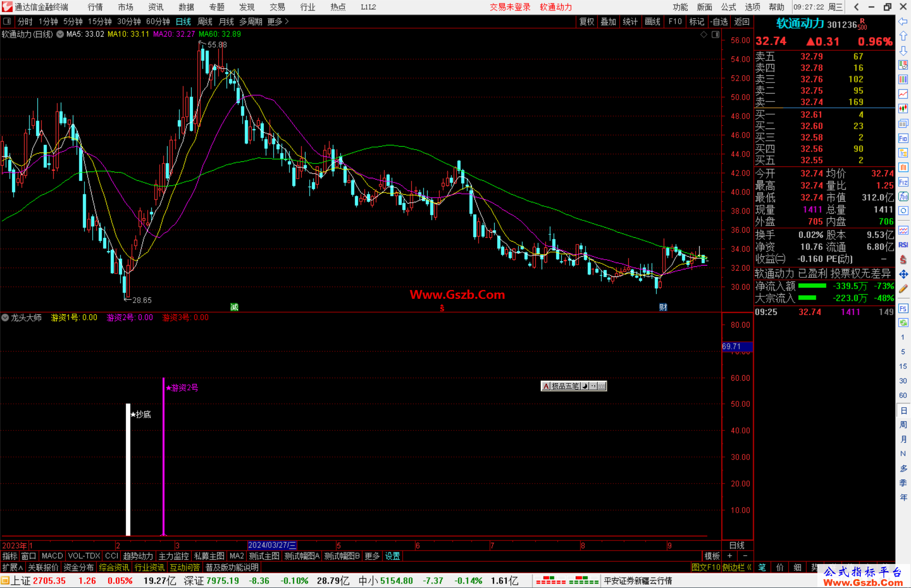This screenshot has height=588, width=911.
Task: Click the 画线 drawing button
Action: 652,21
